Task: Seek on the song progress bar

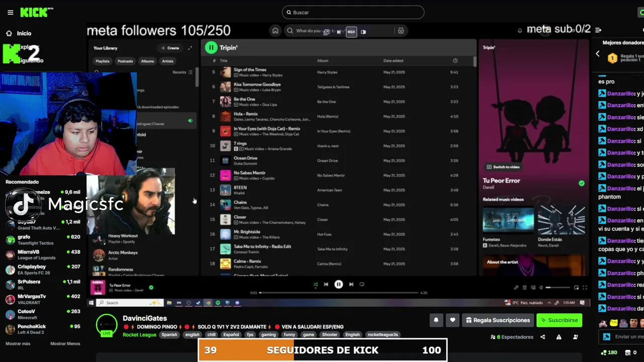Action: [339, 293]
